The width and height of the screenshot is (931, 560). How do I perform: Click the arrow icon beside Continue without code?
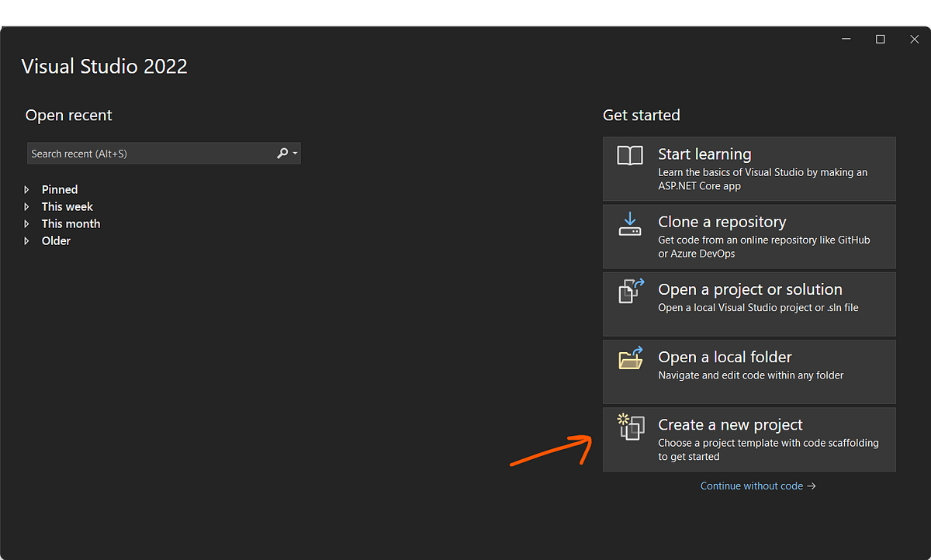pyautogui.click(x=812, y=486)
